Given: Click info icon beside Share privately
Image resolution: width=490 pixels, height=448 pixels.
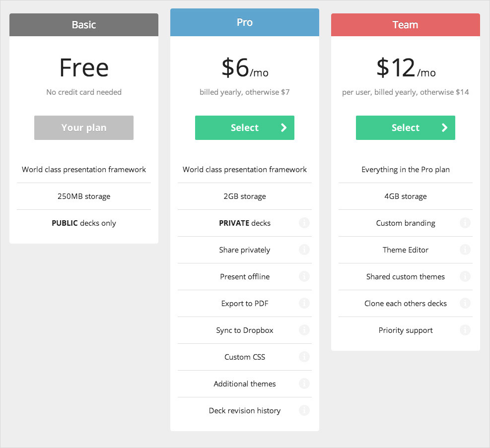Looking at the screenshot, I should (304, 250).
